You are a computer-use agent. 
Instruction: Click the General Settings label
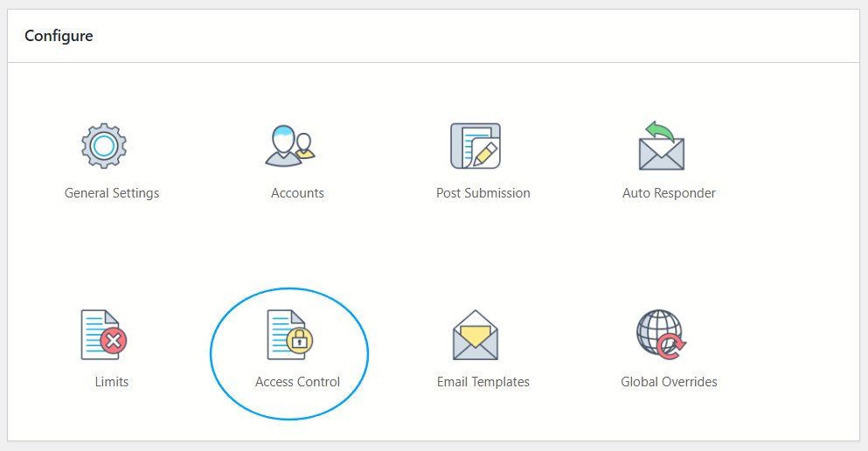click(x=112, y=193)
